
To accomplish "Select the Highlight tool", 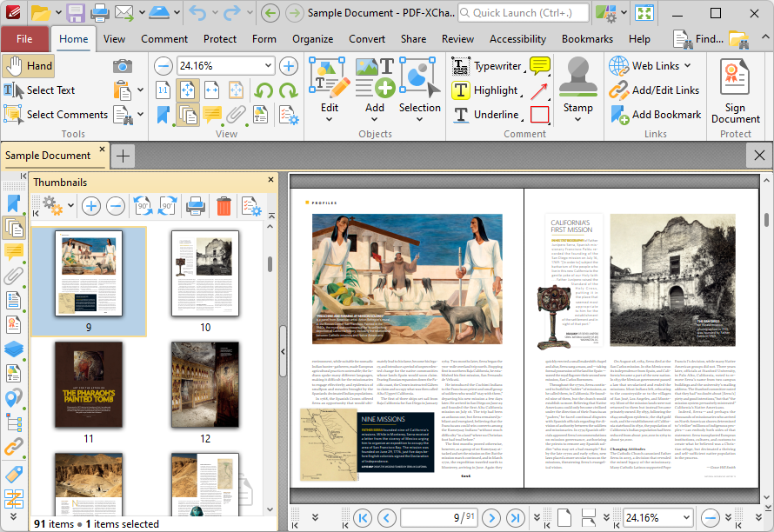I will 485,90.
